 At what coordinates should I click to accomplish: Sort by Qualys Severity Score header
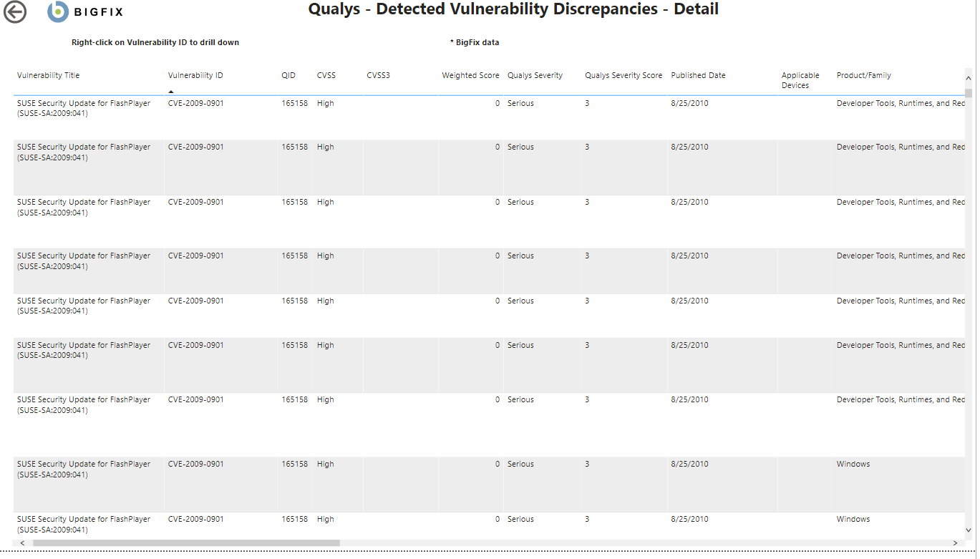(x=624, y=75)
